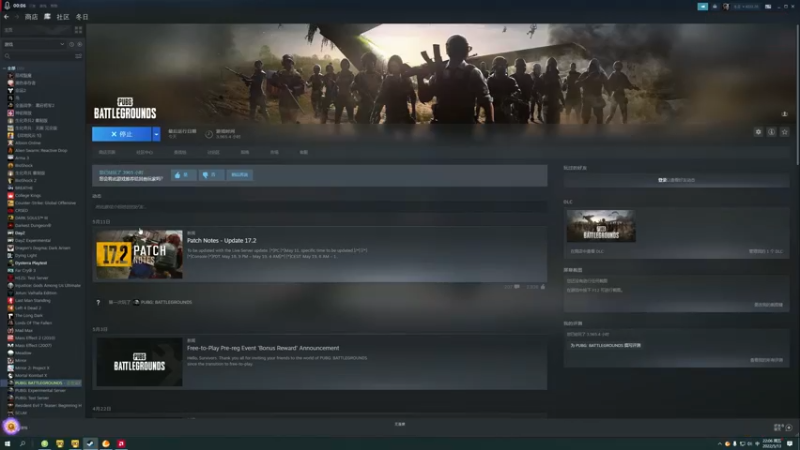The height and width of the screenshot is (450, 800).
Task: Click the 17.2 Patch Notes thumbnail
Action: 139,254
